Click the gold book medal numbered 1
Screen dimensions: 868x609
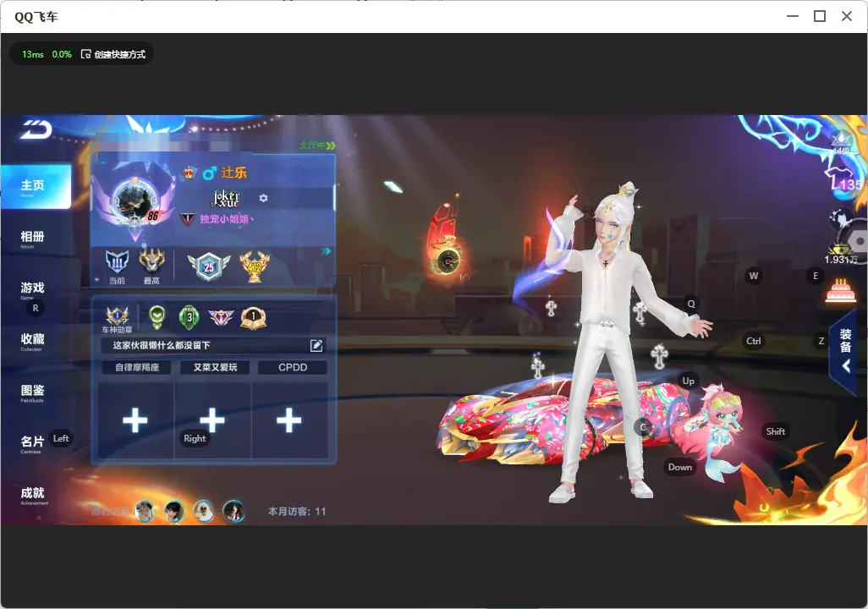coord(254,318)
